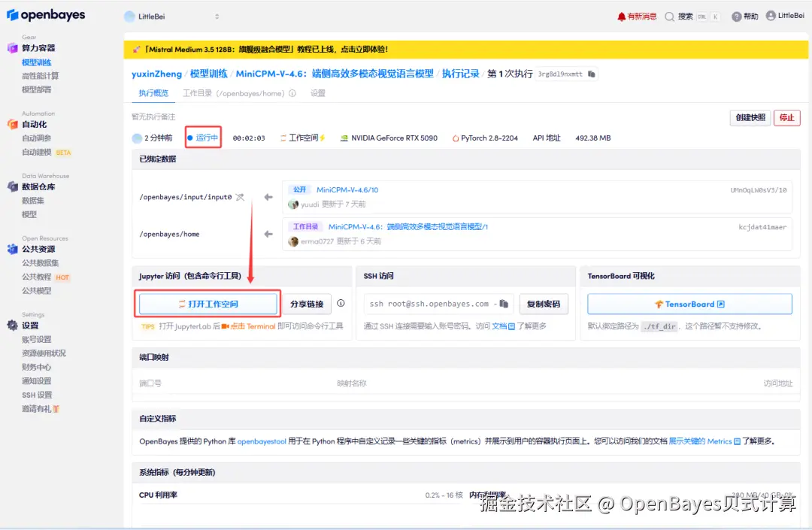This screenshot has width=812, height=530.
Task: Open 资源使用状况 in the sidebar
Action: click(44, 353)
